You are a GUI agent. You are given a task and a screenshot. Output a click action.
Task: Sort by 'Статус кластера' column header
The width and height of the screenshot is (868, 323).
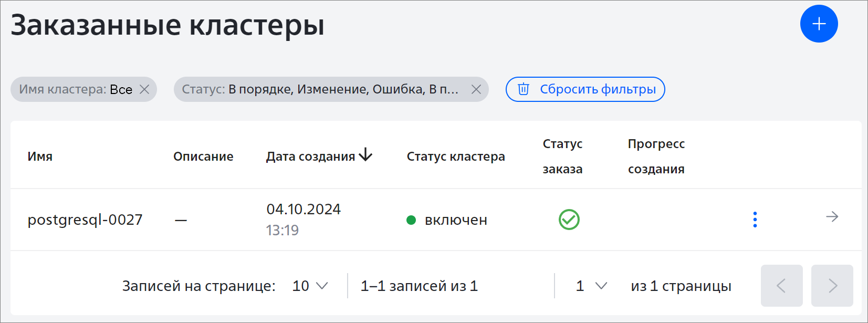coord(456,157)
